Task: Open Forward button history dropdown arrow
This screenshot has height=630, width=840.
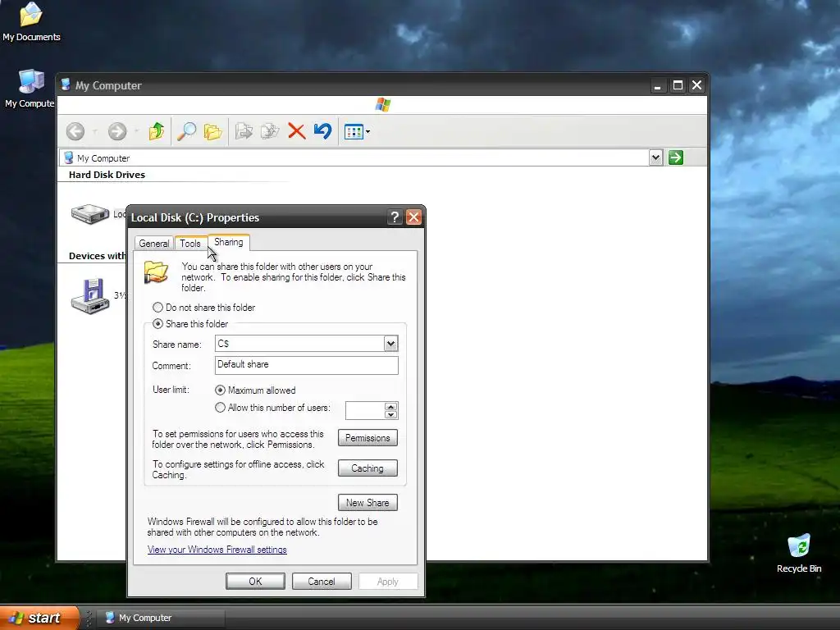Action: click(136, 131)
